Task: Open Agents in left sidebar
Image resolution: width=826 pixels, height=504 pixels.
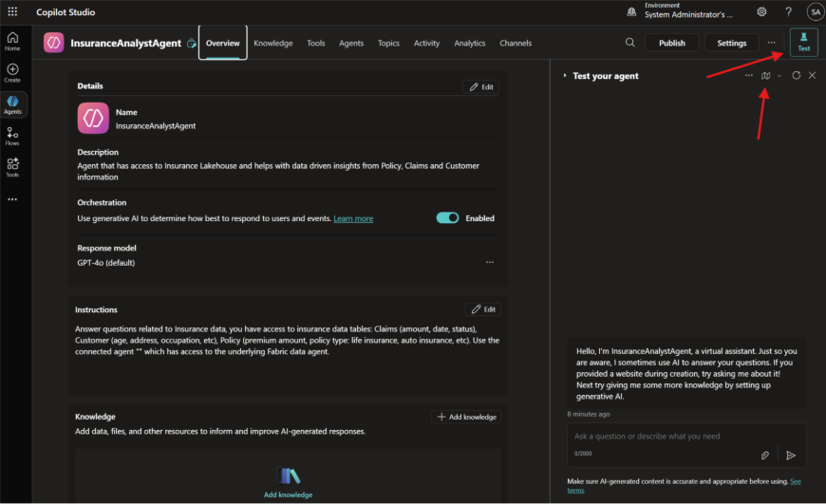Action: point(12,104)
